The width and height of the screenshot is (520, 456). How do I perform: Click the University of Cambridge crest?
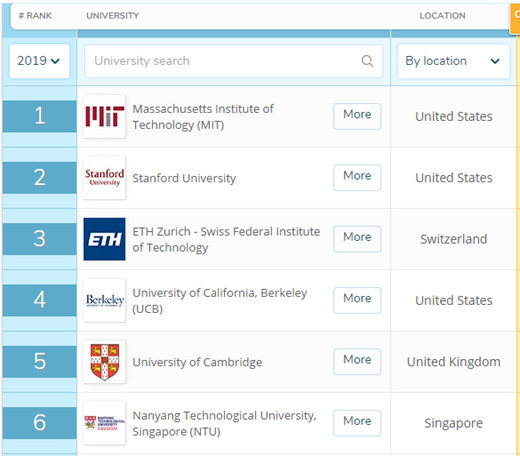click(104, 362)
